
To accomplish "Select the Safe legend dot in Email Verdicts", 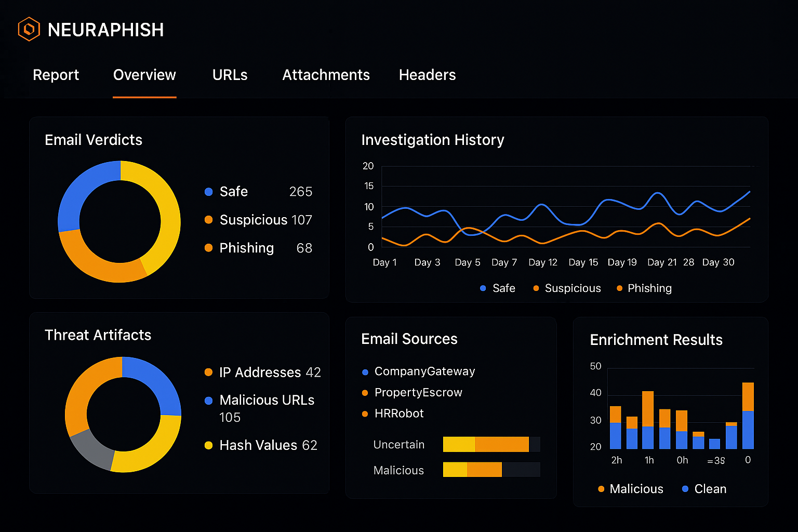I will (x=208, y=192).
